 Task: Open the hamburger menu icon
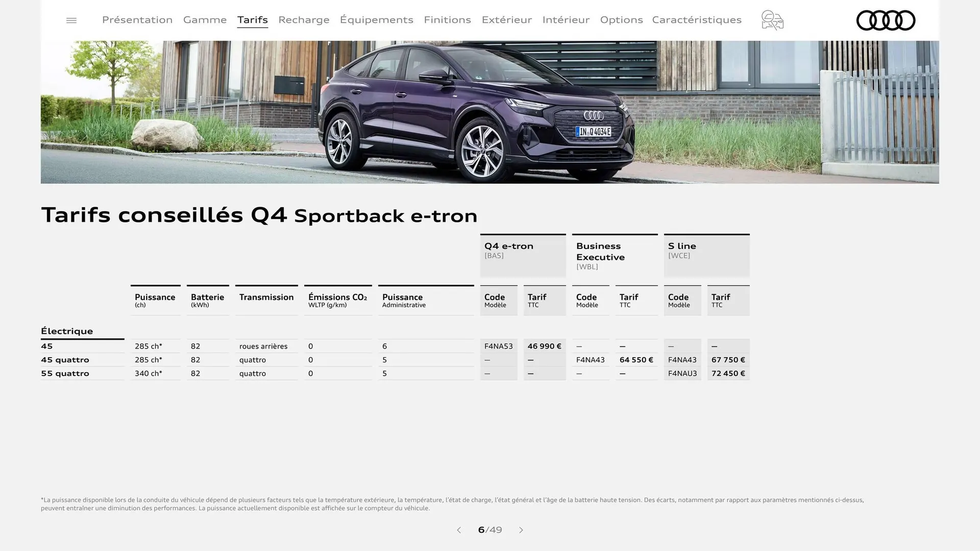pyautogui.click(x=71, y=20)
